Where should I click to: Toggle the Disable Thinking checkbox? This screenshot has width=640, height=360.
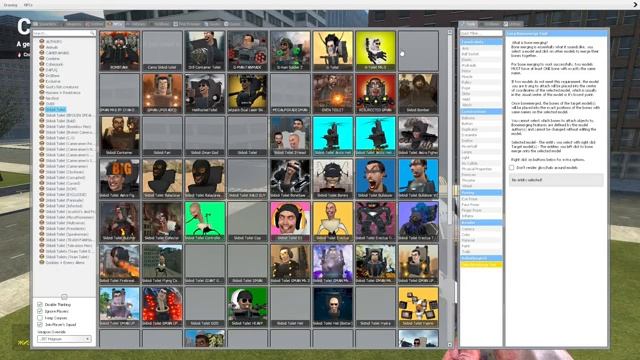40,304
